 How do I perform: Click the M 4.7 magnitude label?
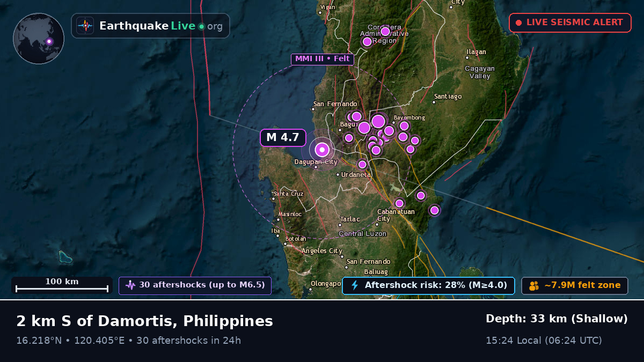pos(283,137)
